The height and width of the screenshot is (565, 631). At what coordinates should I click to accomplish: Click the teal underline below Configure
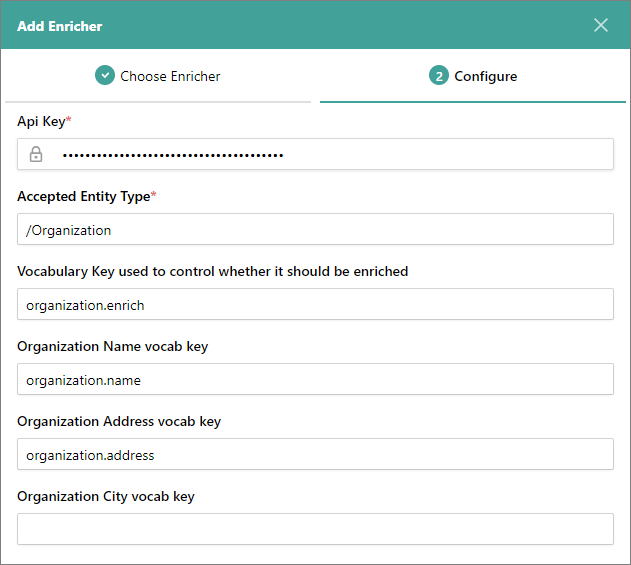[x=472, y=101]
